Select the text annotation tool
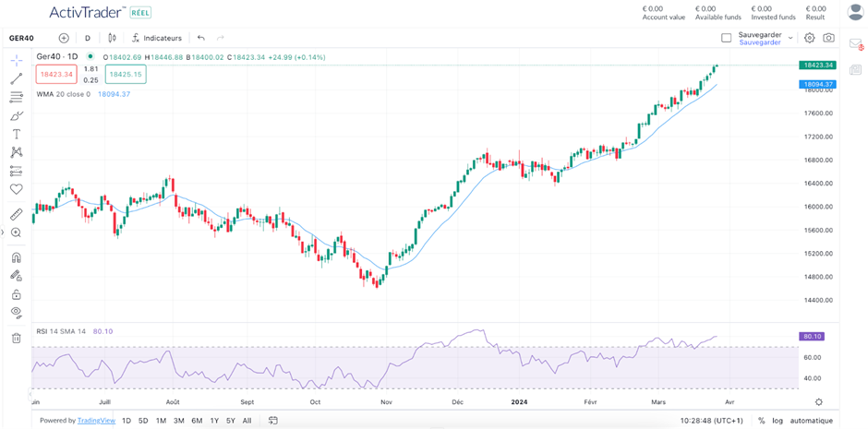The width and height of the screenshot is (868, 429). pos(16,134)
